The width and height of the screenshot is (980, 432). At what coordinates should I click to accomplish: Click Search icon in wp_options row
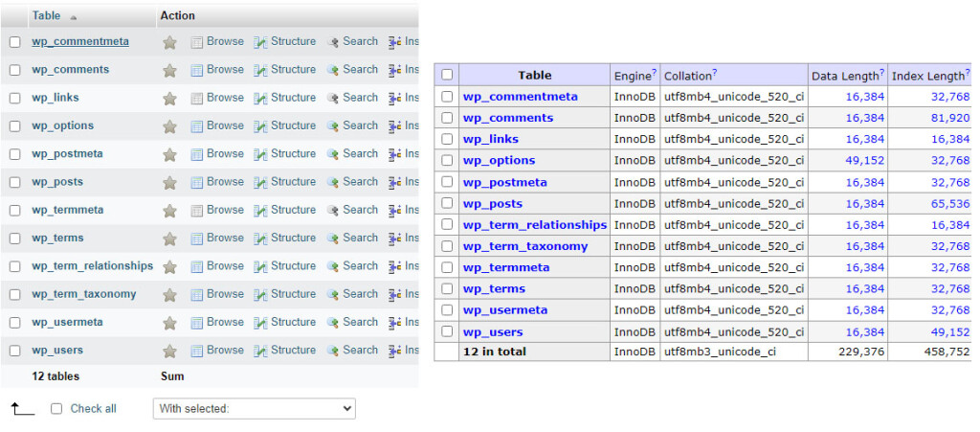point(333,125)
